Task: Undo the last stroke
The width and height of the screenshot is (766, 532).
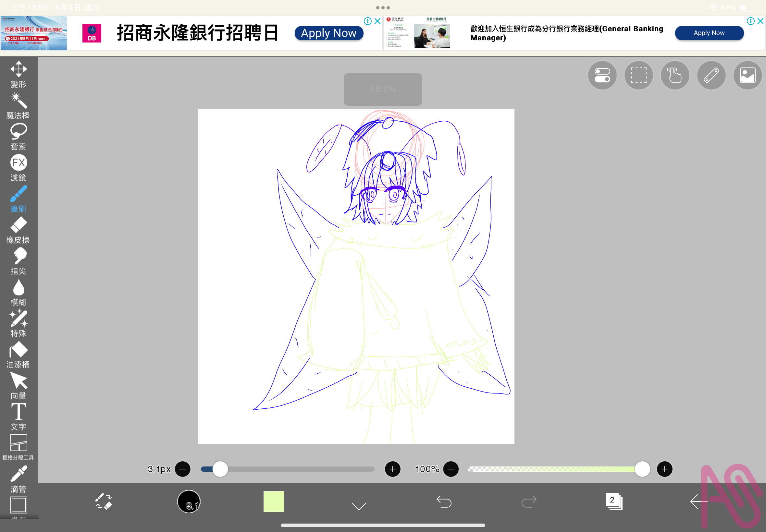Action: 443,502
